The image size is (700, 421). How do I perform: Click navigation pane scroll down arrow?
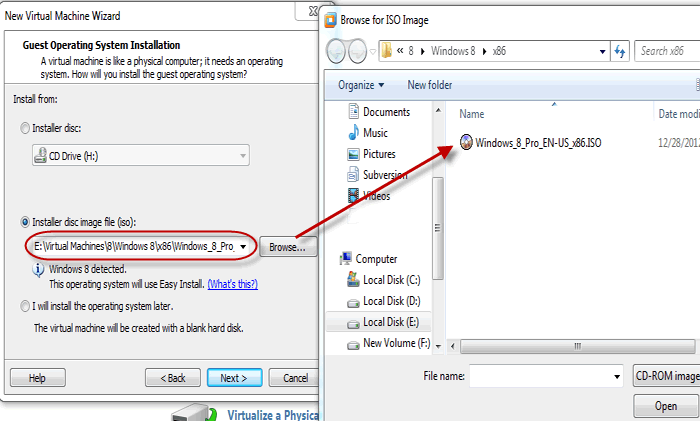(x=438, y=346)
